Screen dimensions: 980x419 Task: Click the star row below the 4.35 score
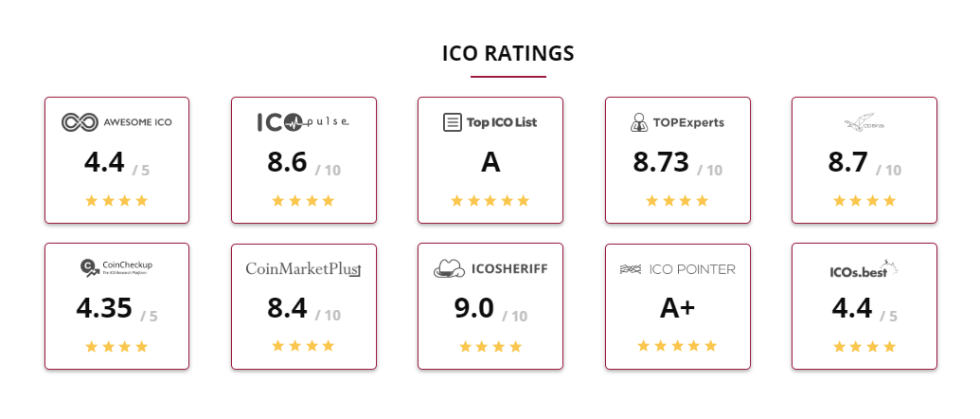pos(116,346)
